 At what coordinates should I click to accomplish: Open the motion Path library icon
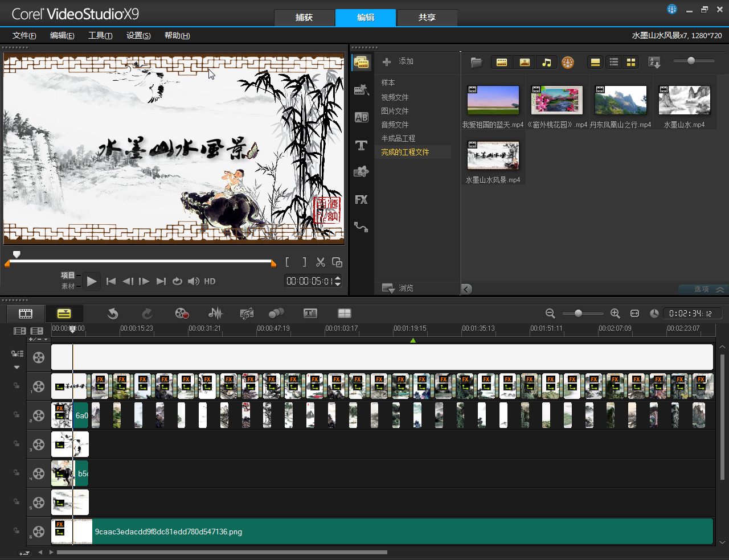click(x=361, y=227)
